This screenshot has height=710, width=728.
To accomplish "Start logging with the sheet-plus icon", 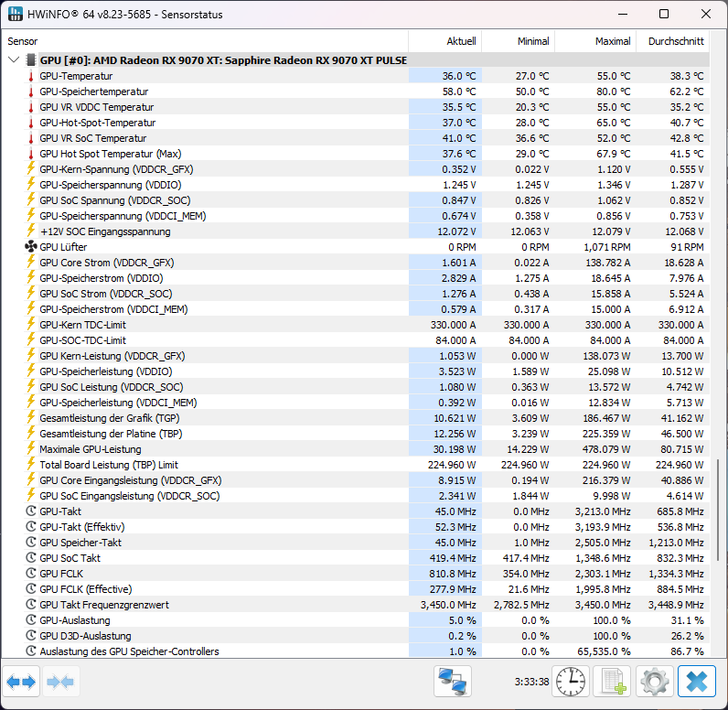I will (x=612, y=682).
